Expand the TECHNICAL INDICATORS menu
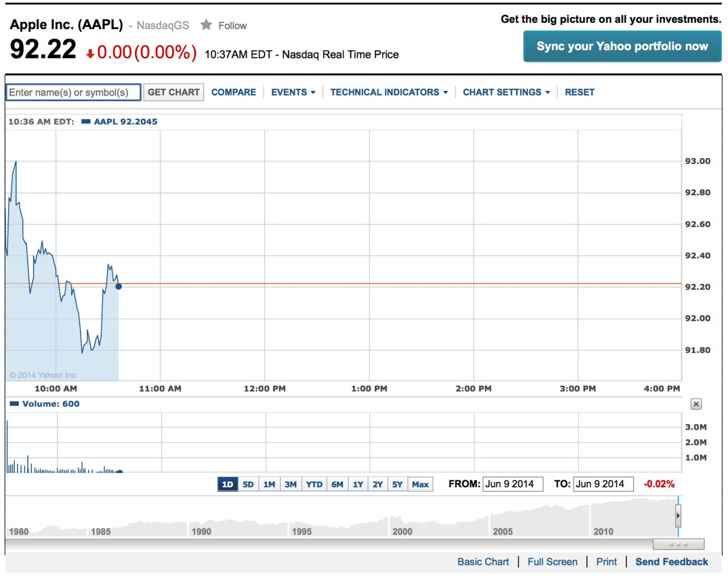 pos(388,92)
